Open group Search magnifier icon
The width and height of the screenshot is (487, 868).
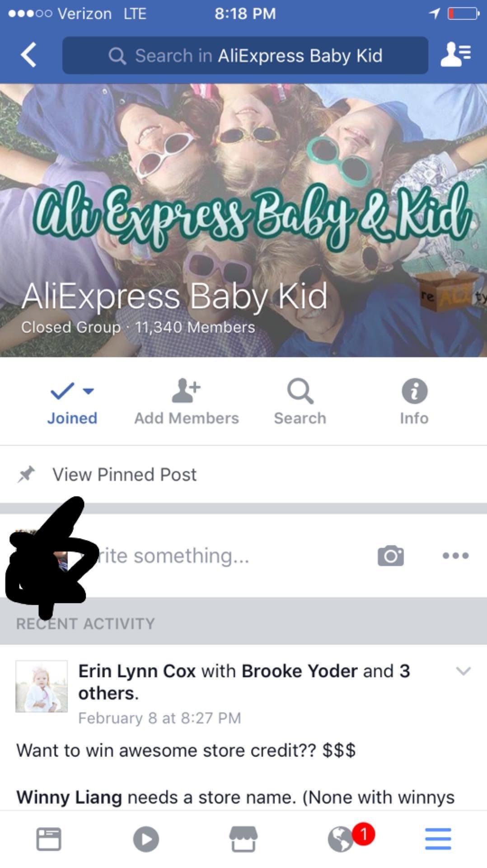tap(300, 391)
